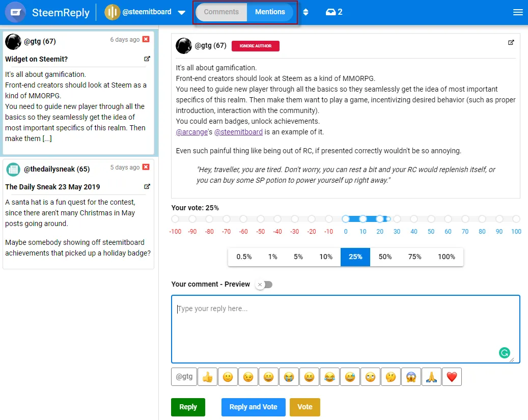Click @thedailysneak avatar in mentions list
Screen dimensions: 528x420
coord(13,170)
